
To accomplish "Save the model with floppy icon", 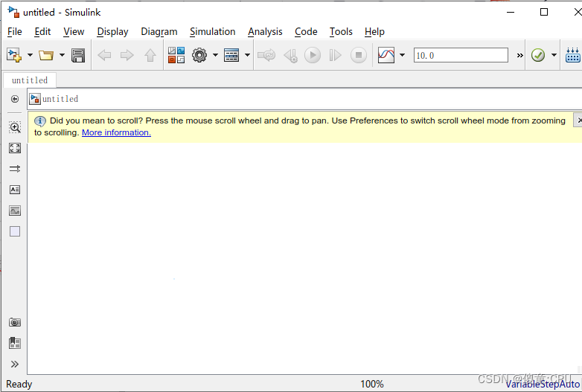I will (78, 55).
